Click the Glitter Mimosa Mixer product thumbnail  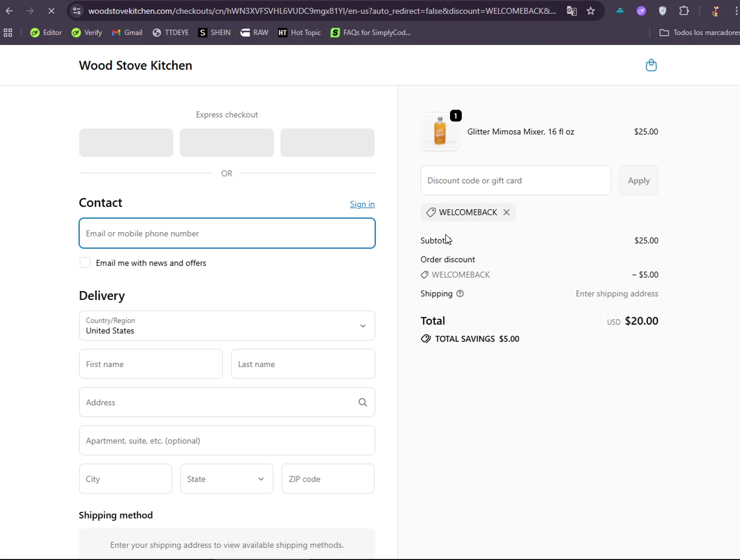point(440,132)
